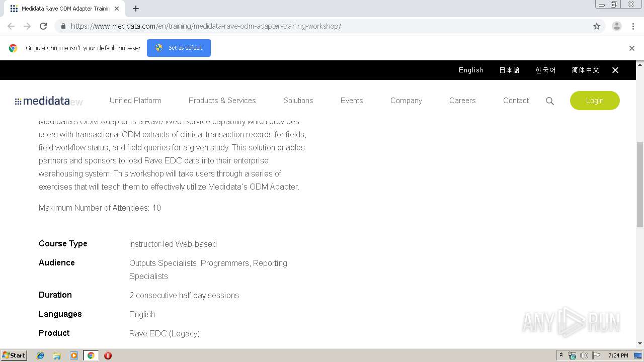Click the taskbar clock 7:24 PM
Image resolution: width=644 pixels, height=362 pixels.
pos(618,355)
